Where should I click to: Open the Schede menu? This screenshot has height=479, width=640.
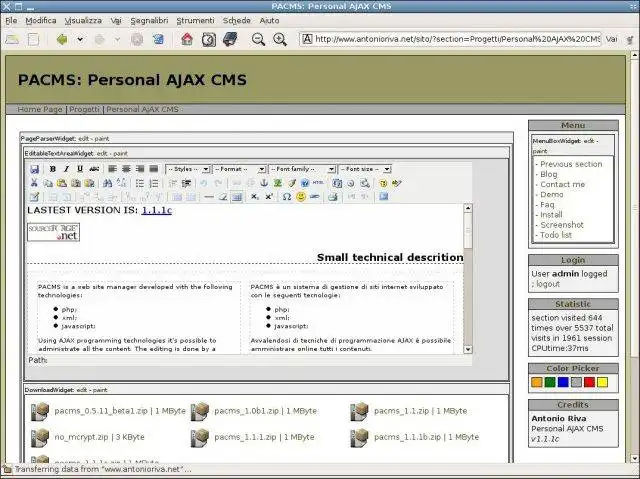pos(237,20)
